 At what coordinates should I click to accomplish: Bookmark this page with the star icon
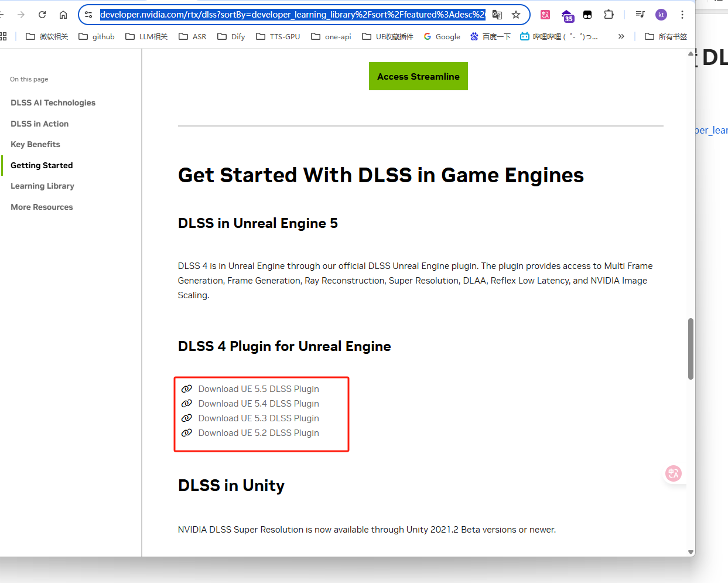click(x=516, y=15)
